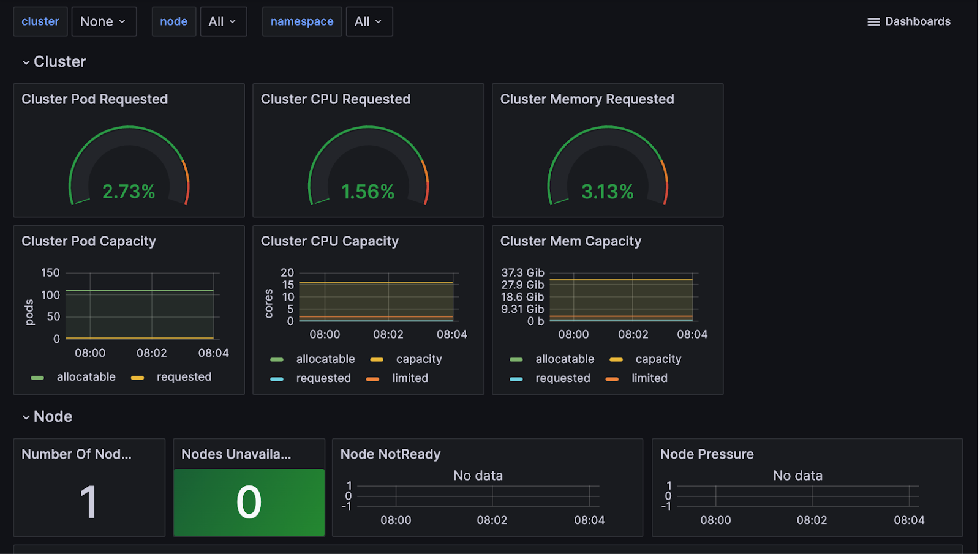The width and height of the screenshot is (980, 554).
Task: Click the allocatable legend color marker in Cluster Mem Capacity
Action: 516,359
